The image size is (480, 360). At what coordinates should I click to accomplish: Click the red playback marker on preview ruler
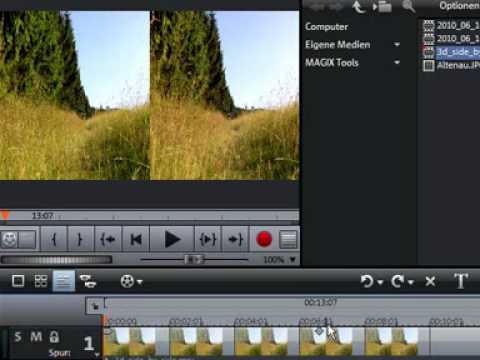pyautogui.click(x=5, y=216)
